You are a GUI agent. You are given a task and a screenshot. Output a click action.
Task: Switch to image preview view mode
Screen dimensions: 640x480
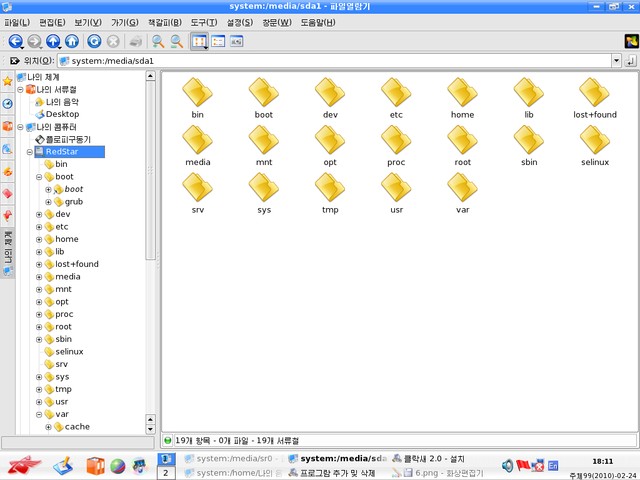point(237,41)
